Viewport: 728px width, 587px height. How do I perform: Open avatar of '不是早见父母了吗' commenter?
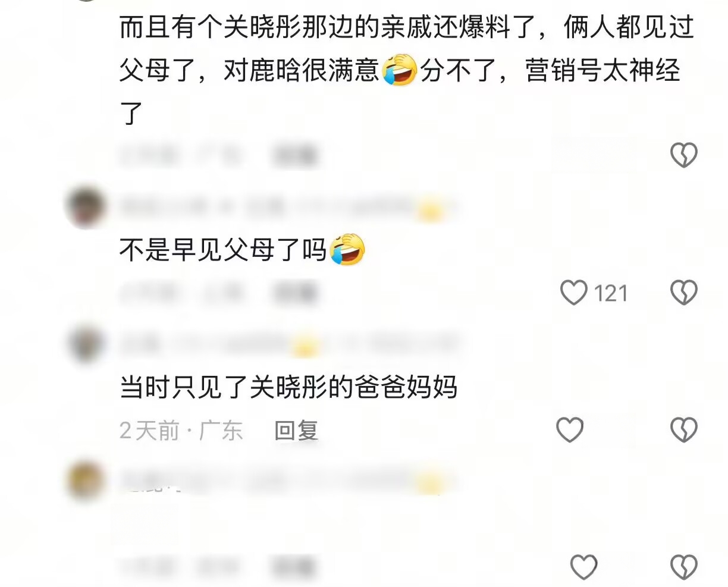point(86,208)
